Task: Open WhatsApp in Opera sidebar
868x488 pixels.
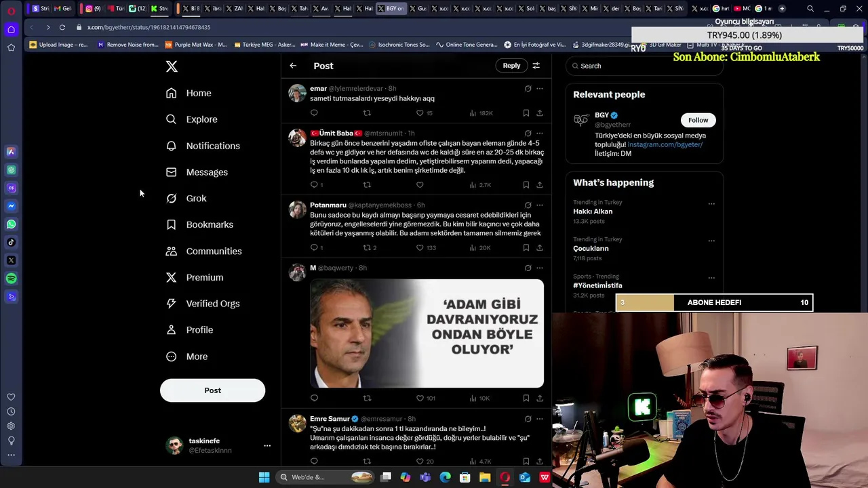Action: click(x=11, y=224)
